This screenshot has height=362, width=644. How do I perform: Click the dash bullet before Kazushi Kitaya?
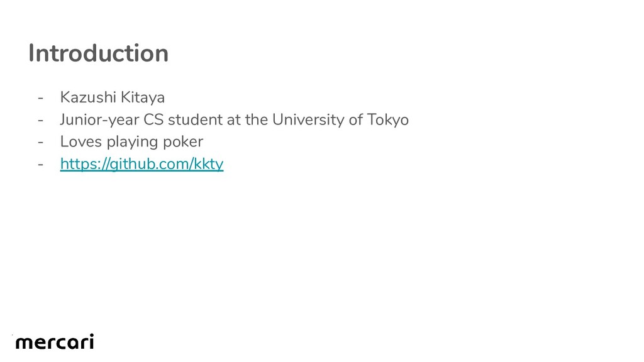pos(40,98)
